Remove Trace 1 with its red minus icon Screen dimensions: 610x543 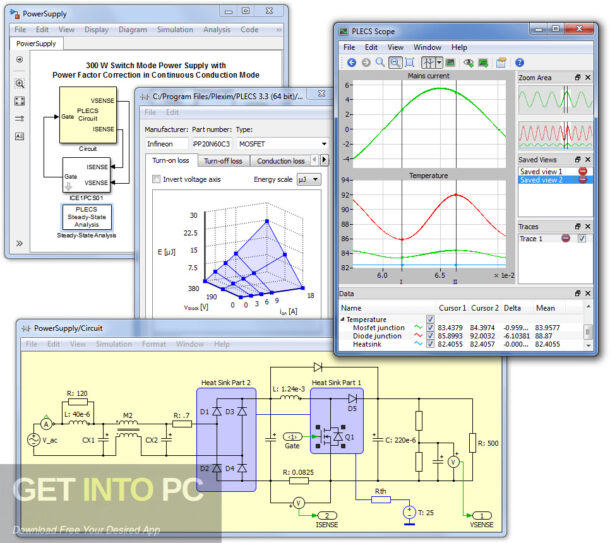(x=566, y=238)
